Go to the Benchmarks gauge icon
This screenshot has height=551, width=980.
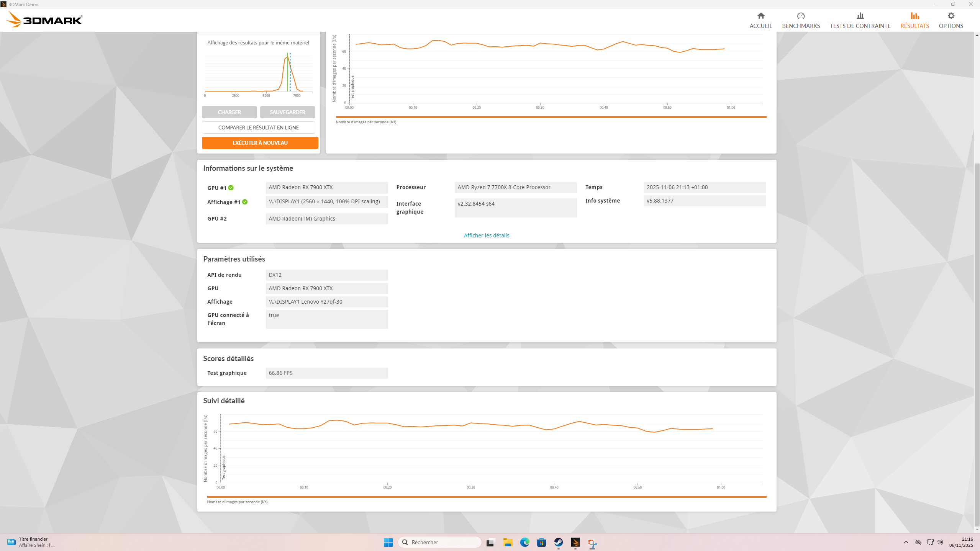click(x=801, y=16)
